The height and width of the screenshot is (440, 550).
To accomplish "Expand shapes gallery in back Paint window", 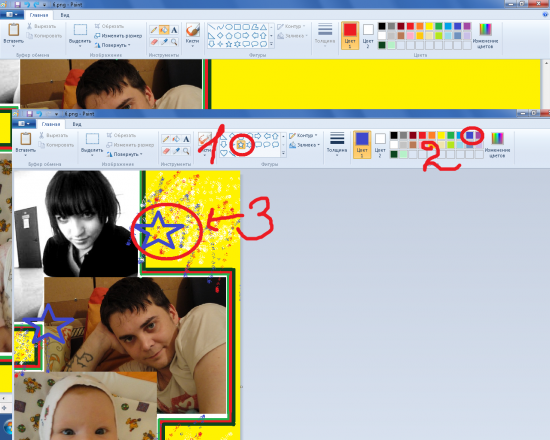I will (271, 44).
